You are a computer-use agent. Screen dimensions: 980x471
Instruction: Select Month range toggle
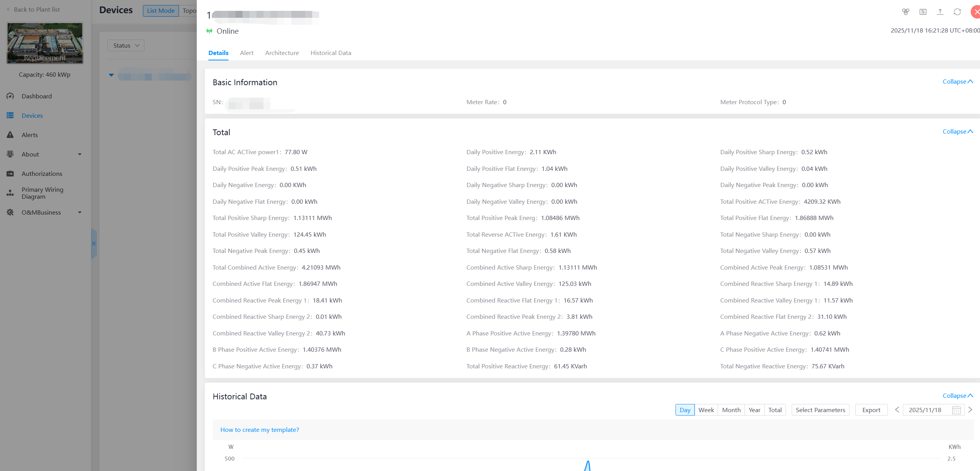(x=731, y=410)
